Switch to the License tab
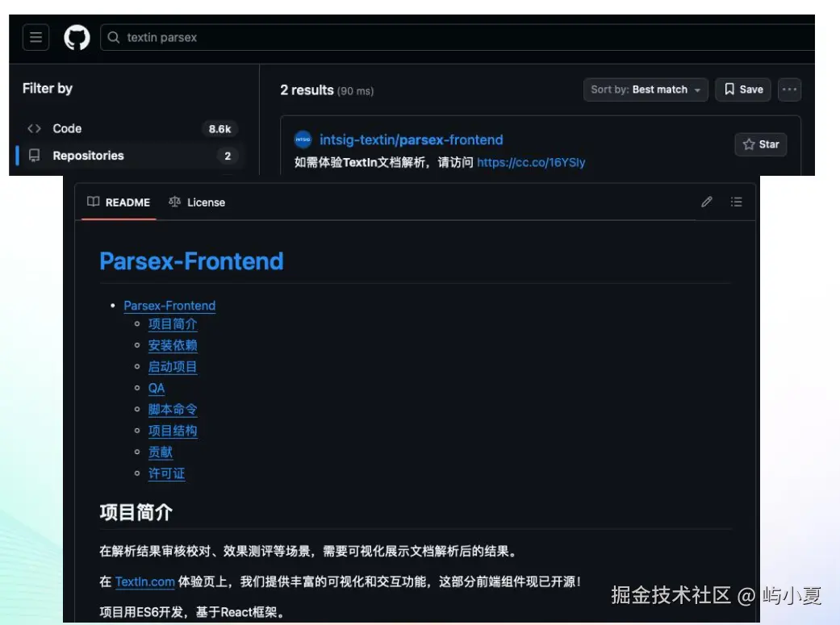Screen dimensions: 840x625 [197, 202]
